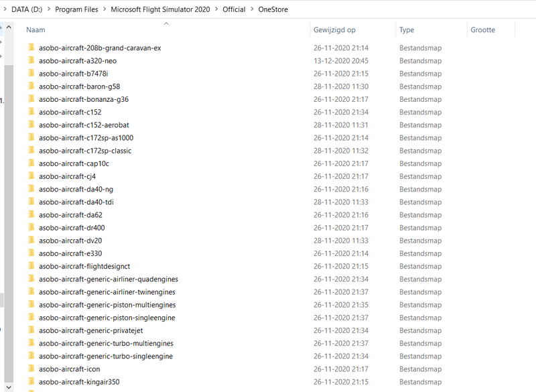The image size is (536, 392).
Task: Click folder icon of generic-piston-multiengines
Action: (31, 304)
